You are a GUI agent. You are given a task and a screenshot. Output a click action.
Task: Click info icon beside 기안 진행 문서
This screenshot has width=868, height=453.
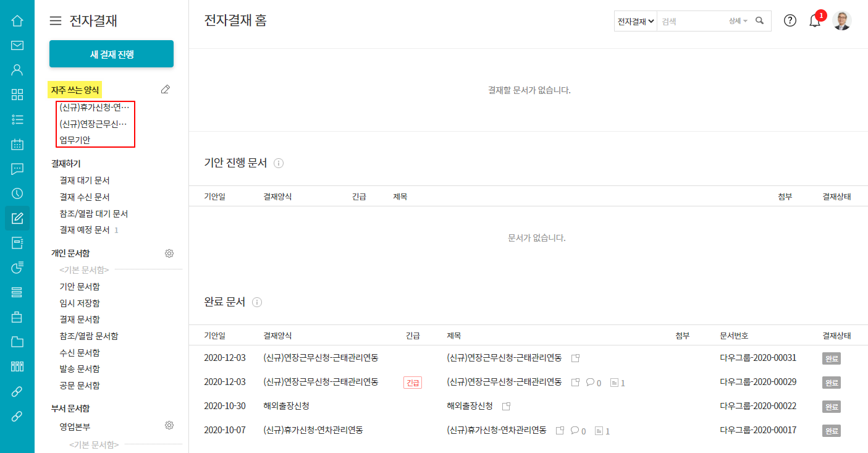[279, 163]
